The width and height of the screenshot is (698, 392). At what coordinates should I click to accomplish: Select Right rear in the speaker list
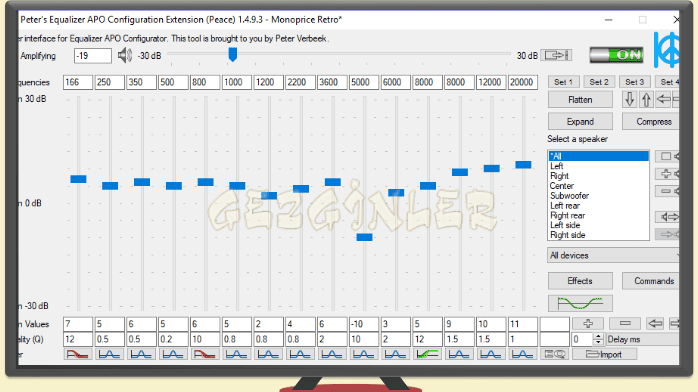[598, 215]
